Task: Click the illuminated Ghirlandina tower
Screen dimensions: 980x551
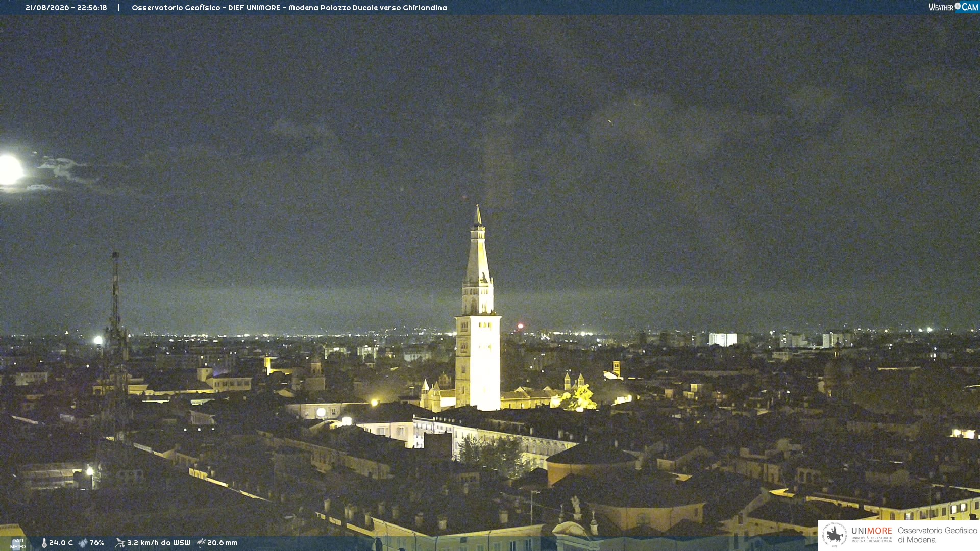Action: 478,316
